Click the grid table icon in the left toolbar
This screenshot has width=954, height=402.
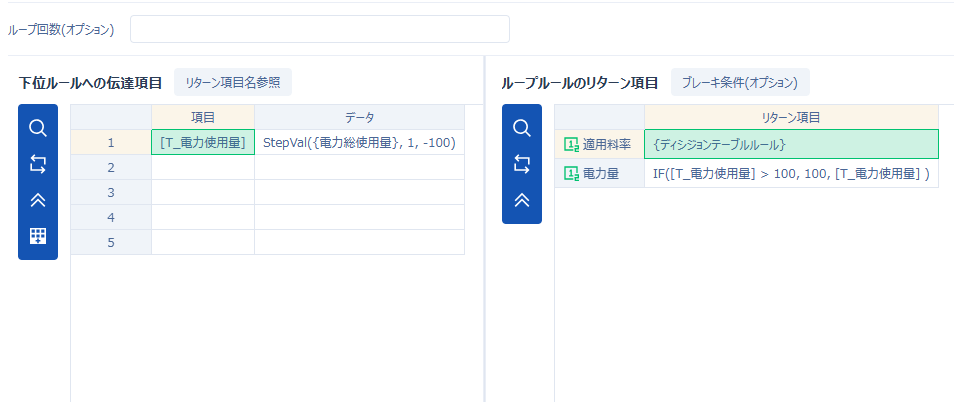click(38, 236)
